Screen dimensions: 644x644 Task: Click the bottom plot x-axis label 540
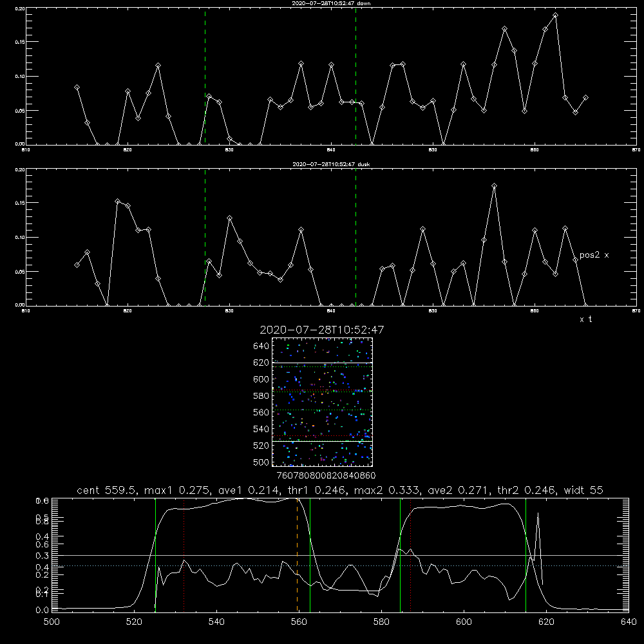click(x=216, y=622)
